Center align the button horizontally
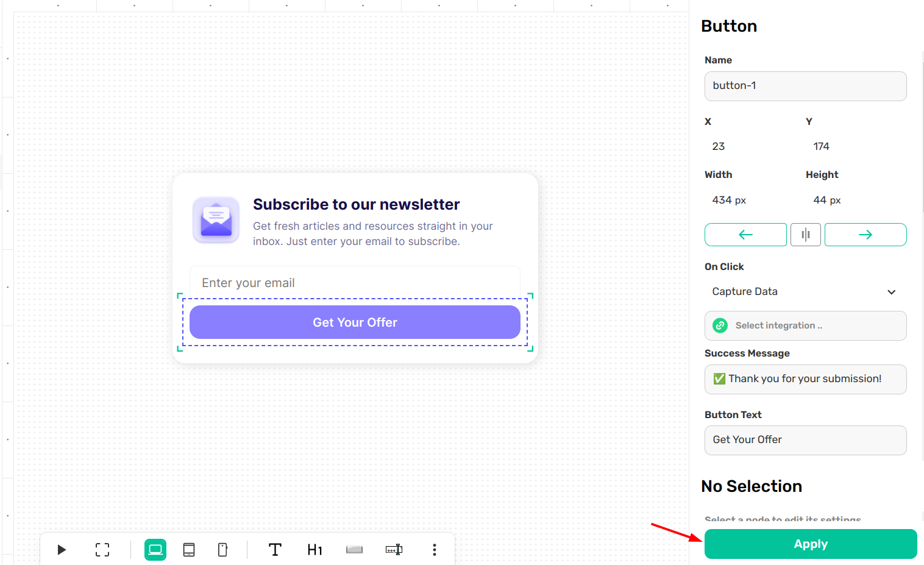Image resolution: width=924 pixels, height=565 pixels. coord(805,235)
